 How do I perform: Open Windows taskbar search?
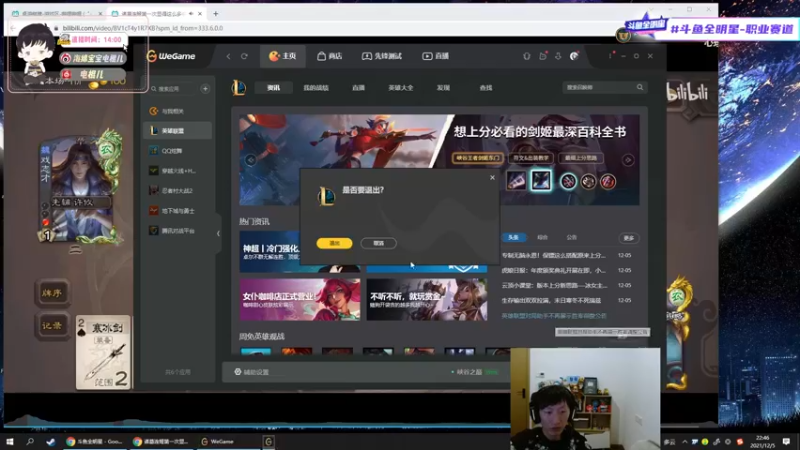pos(30,441)
